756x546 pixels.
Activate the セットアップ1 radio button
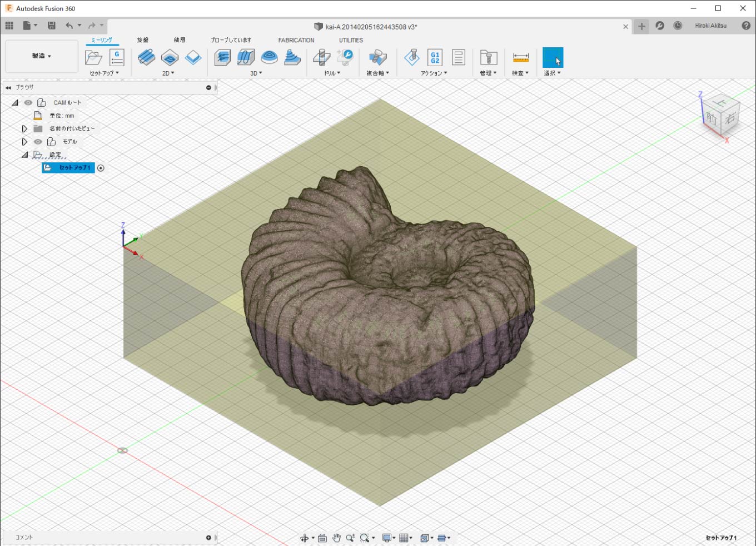[x=101, y=168]
